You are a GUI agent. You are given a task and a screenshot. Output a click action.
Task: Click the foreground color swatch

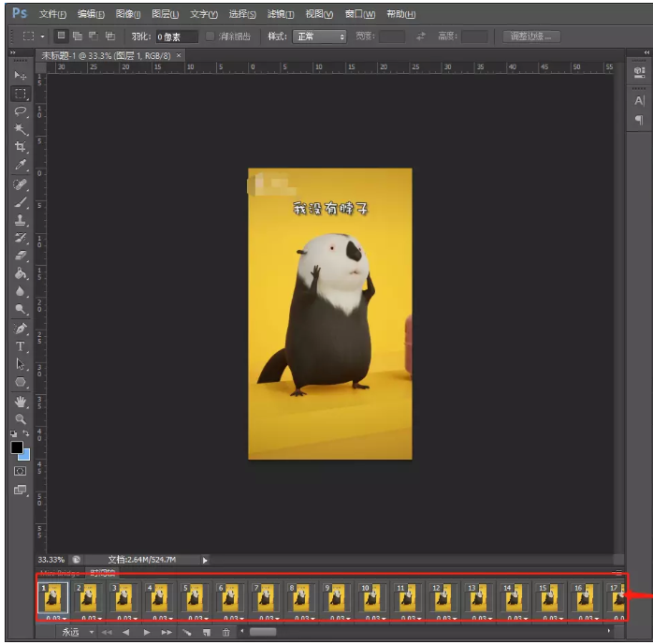tap(17, 448)
